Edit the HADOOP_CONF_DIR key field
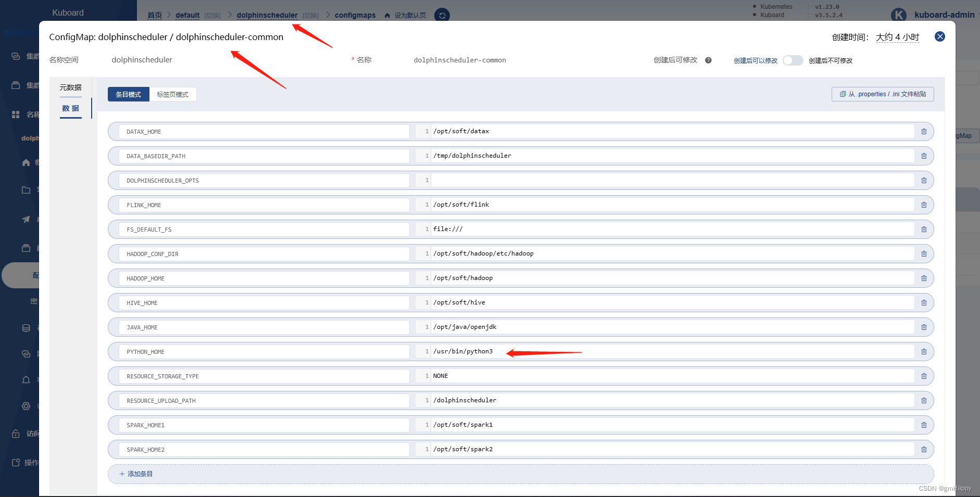The width and height of the screenshot is (980, 497). 264,254
